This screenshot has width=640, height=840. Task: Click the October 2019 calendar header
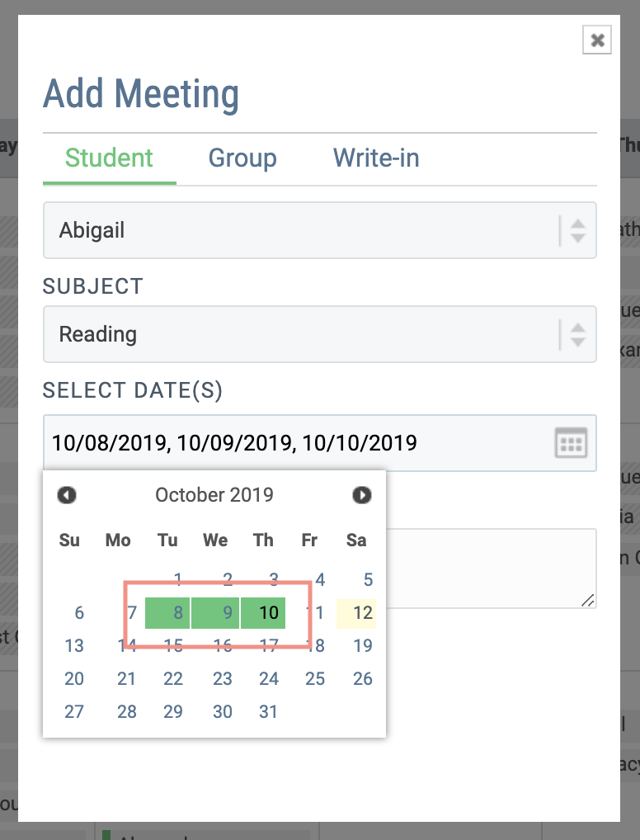click(214, 495)
